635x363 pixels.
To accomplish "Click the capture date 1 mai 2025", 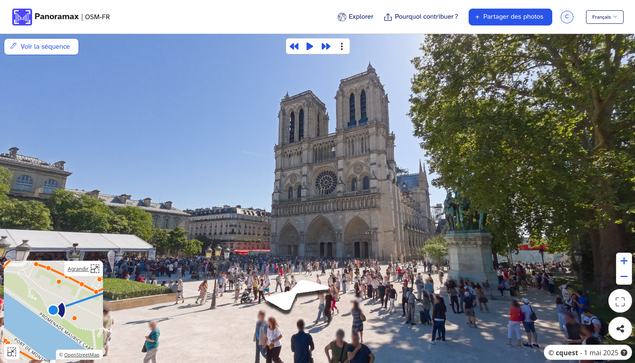I will (x=601, y=353).
